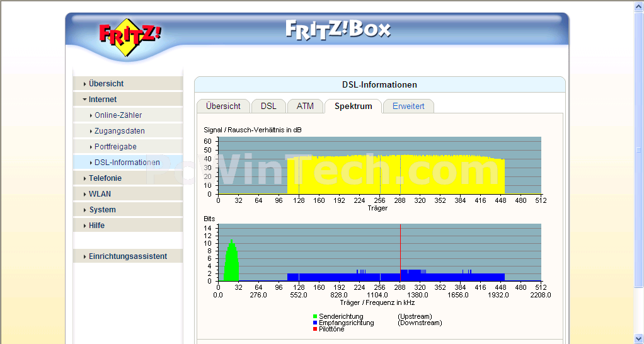The width and height of the screenshot is (644, 344).
Task: Click the page scrollbar down arrow
Action: [x=639, y=339]
